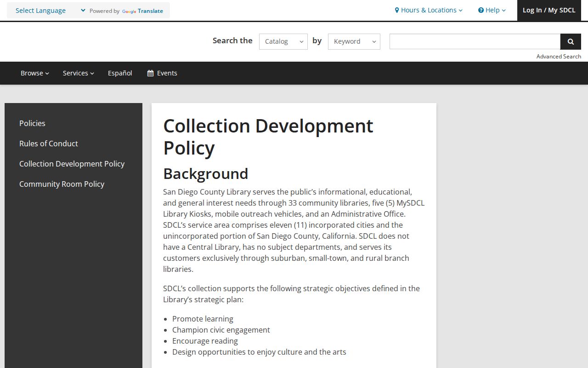
Task: Open the Select Language dropdown
Action: point(51,11)
